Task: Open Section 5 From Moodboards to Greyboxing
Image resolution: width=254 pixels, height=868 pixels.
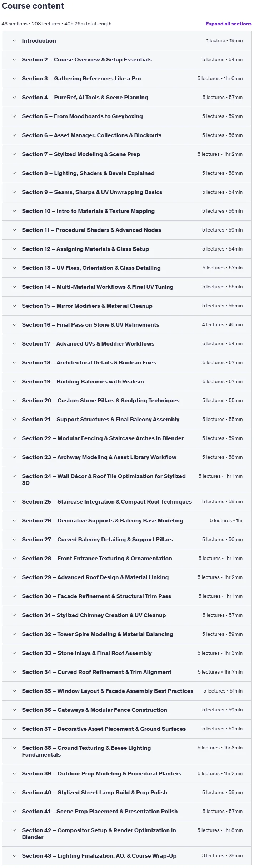Action: [x=127, y=116]
